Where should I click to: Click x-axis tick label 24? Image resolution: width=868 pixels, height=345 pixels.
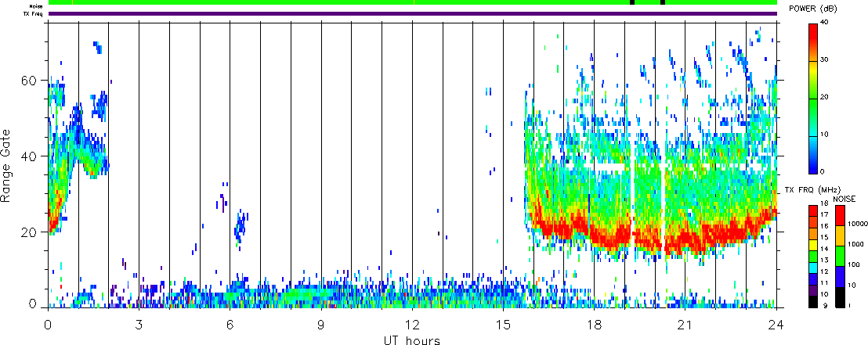[776, 325]
